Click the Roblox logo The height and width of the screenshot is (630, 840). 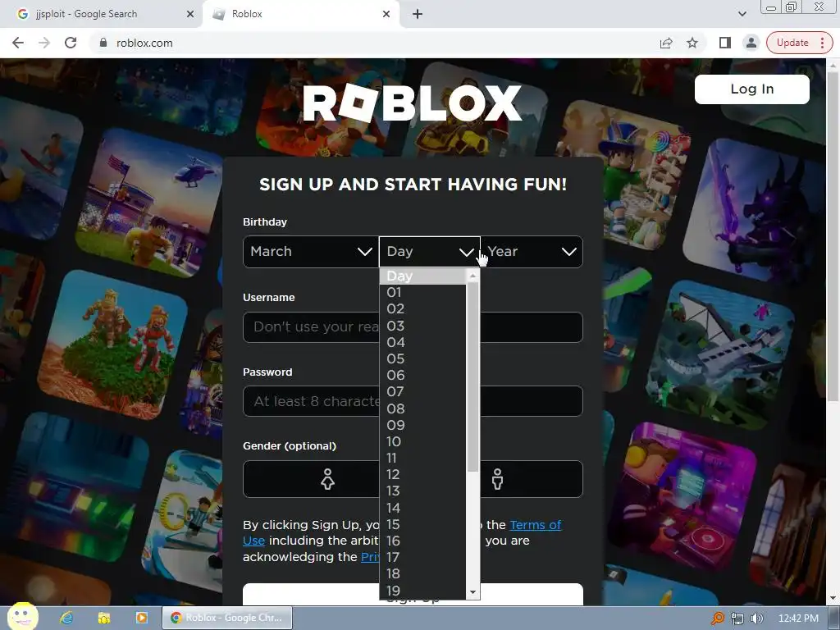[x=412, y=103]
